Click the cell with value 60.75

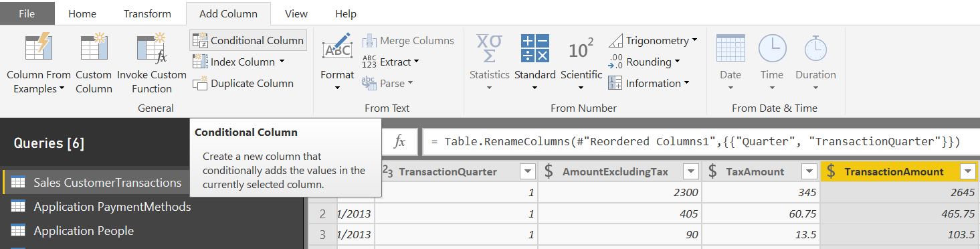pos(761,214)
